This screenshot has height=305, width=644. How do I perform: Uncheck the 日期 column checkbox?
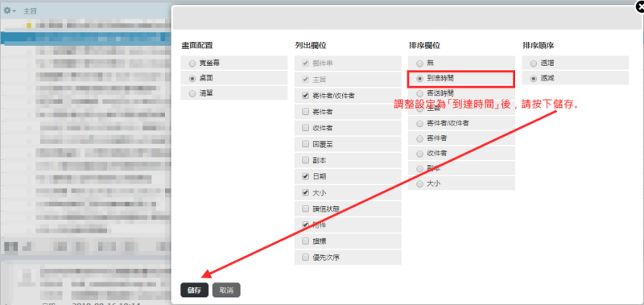305,176
